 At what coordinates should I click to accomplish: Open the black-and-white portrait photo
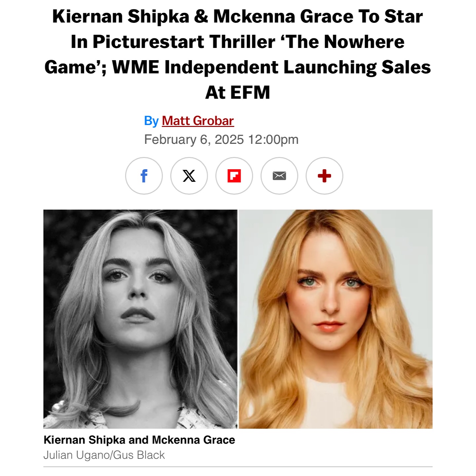[140, 319]
